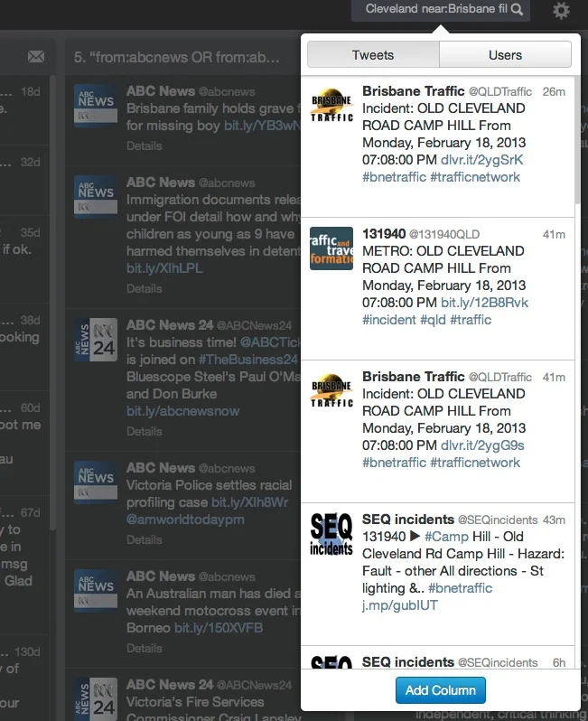Click the search magnifier icon
This screenshot has width=588, height=721.
pos(517,10)
